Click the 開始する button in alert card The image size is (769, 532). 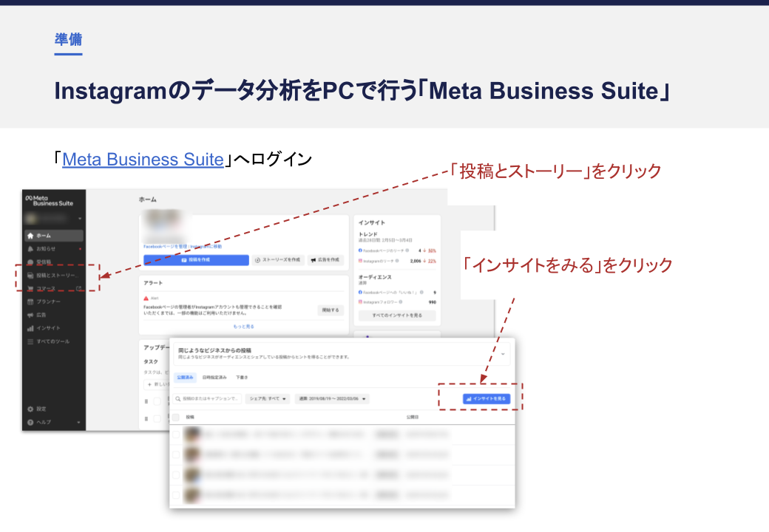tap(331, 310)
